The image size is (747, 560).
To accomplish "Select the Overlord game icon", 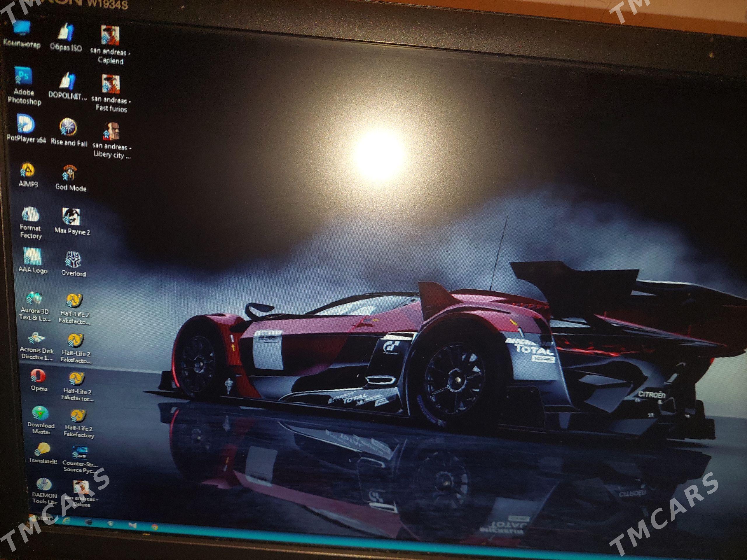I will point(73,264).
